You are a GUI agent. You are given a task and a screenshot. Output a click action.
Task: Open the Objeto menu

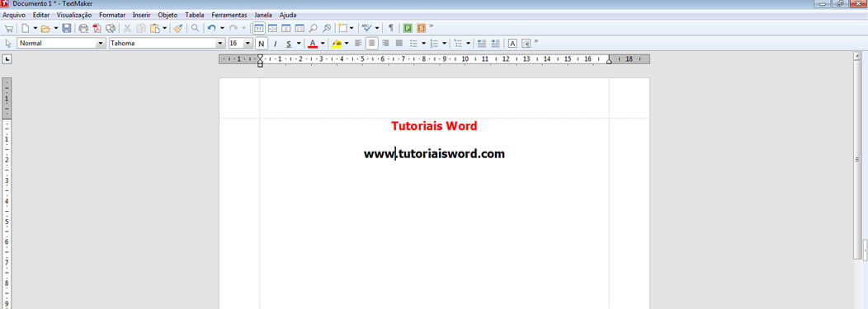click(x=167, y=15)
